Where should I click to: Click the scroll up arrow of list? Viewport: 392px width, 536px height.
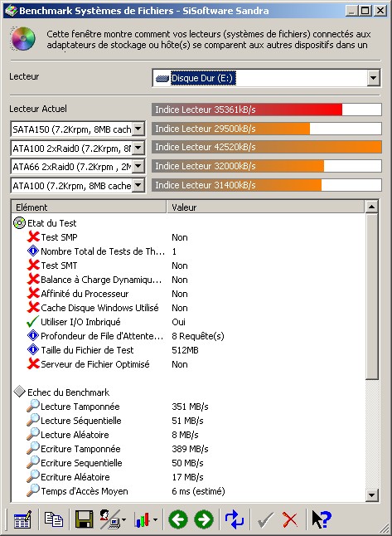(371, 207)
